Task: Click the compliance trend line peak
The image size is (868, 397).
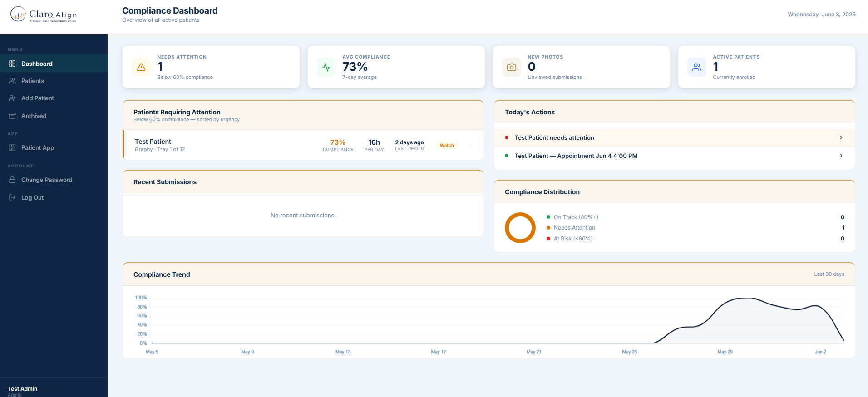Action: pyautogui.click(x=746, y=298)
